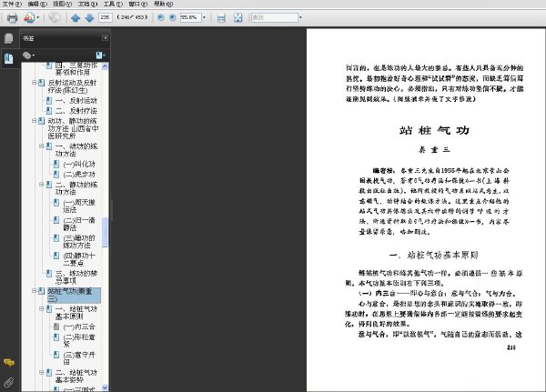Open the Comments panel icon in sidebar

(x=9, y=363)
